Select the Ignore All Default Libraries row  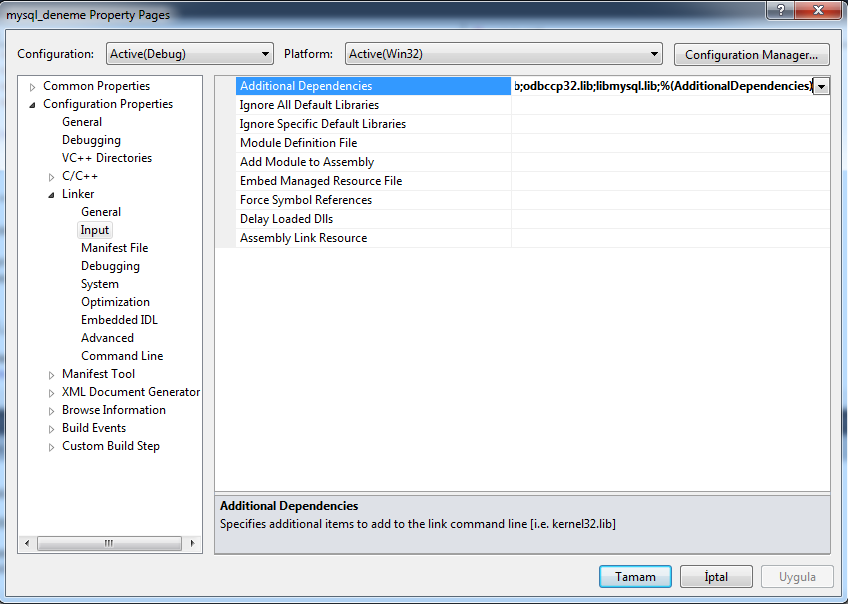pyautogui.click(x=309, y=105)
